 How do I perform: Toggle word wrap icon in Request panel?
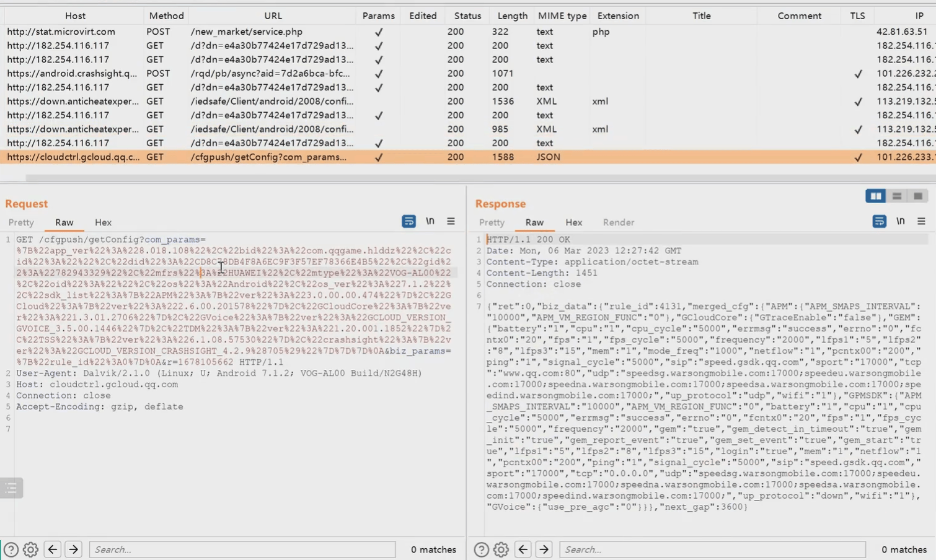(x=408, y=221)
